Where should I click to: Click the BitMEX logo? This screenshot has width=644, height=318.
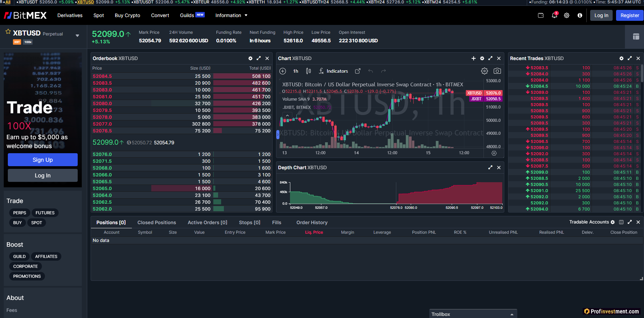pyautogui.click(x=25, y=15)
